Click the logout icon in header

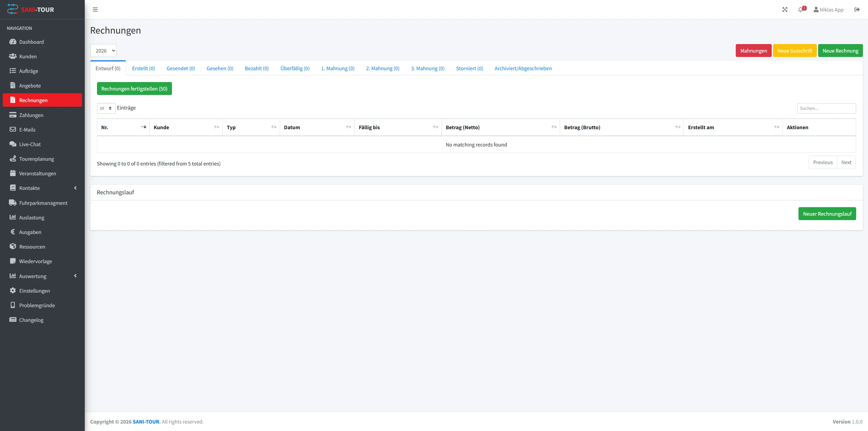[x=857, y=9]
